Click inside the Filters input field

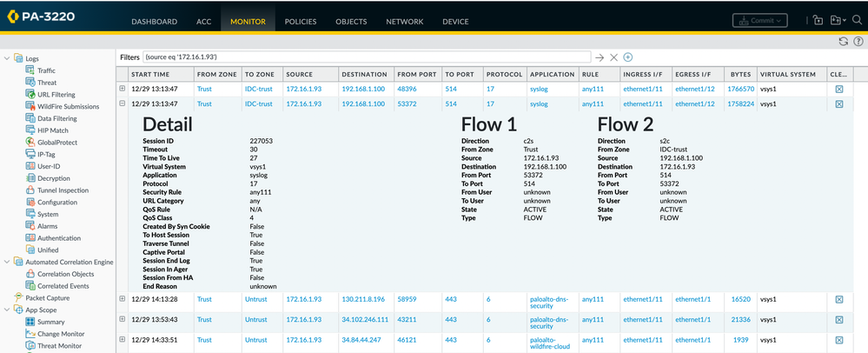(365, 57)
